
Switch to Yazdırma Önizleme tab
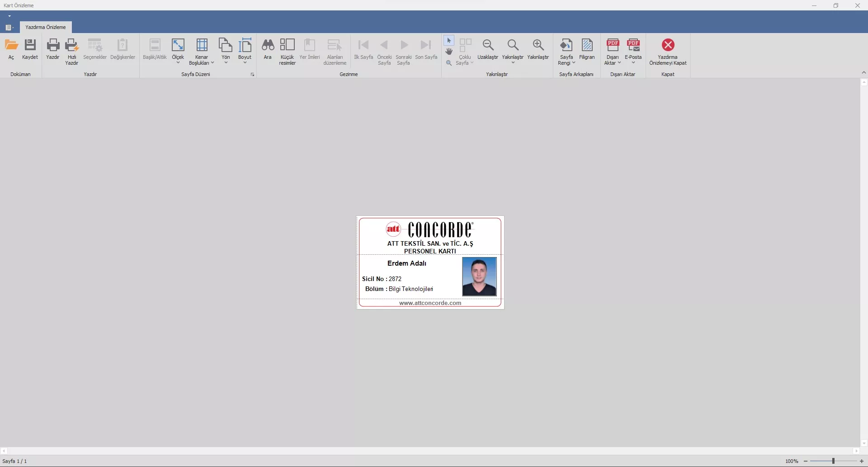pyautogui.click(x=46, y=27)
